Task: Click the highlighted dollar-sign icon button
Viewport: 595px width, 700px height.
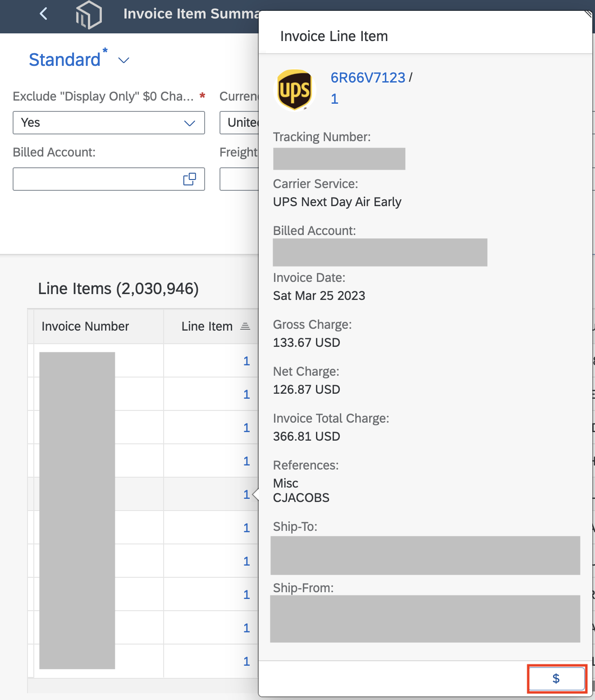Action: click(556, 678)
